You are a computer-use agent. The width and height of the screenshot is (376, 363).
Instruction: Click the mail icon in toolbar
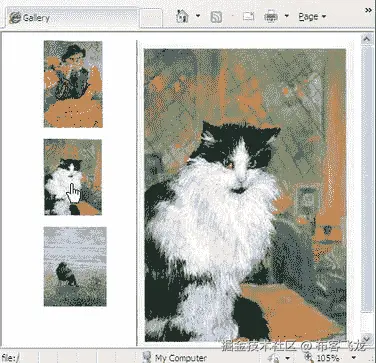[249, 16]
